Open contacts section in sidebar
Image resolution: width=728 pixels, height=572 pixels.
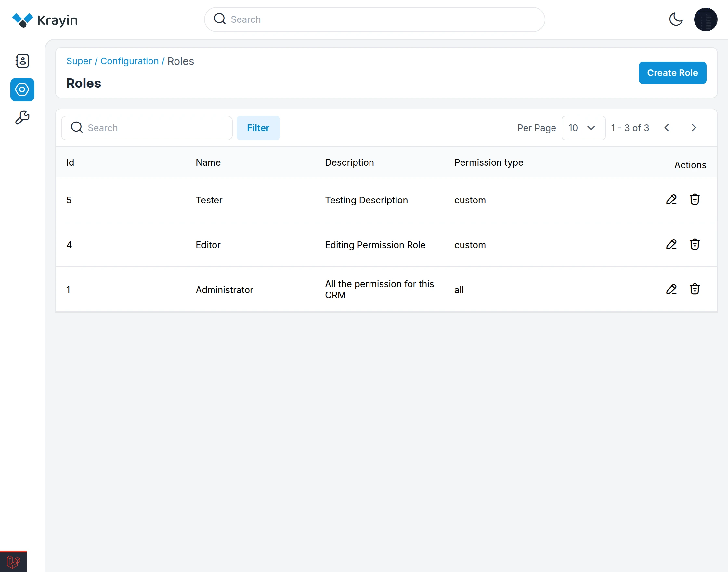pos(22,61)
